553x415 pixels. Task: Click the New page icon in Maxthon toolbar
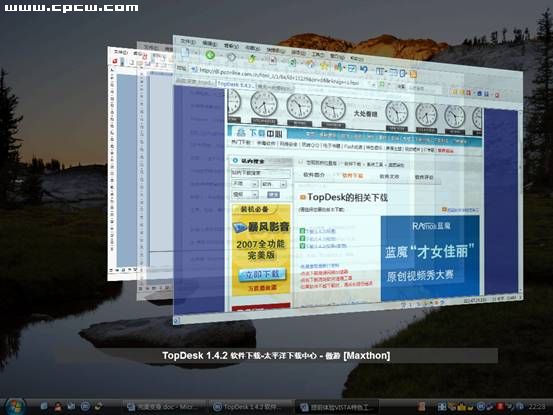pos(186,53)
